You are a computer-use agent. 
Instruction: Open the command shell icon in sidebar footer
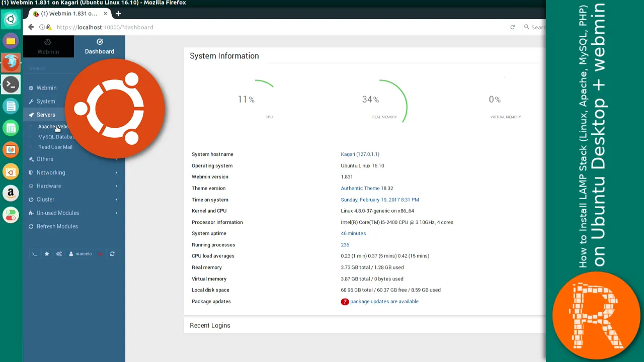click(x=34, y=254)
